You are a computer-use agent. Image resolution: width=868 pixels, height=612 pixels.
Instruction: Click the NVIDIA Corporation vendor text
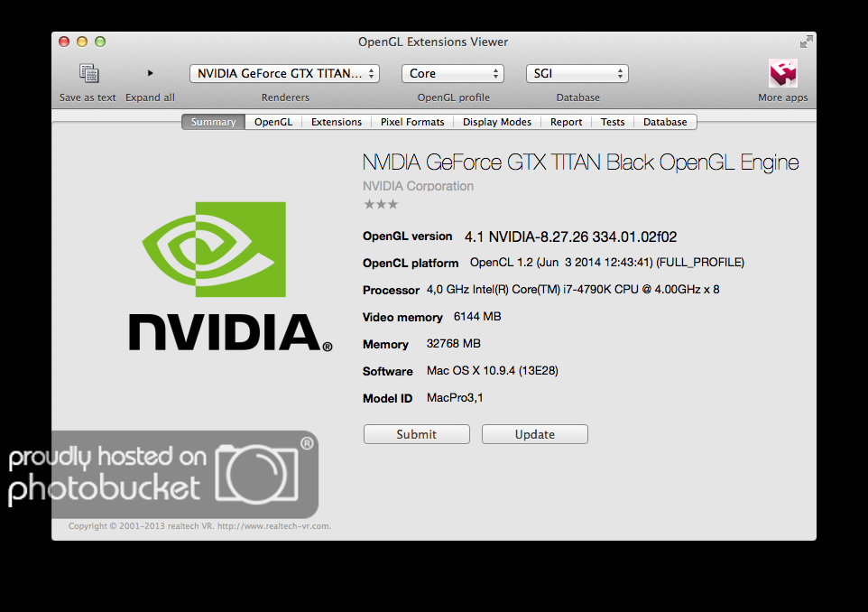click(418, 186)
